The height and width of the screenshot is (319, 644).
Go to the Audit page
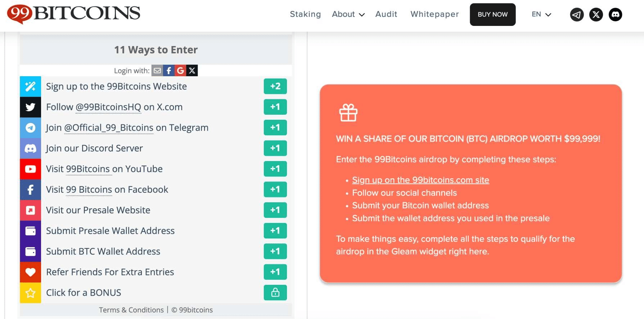(386, 14)
